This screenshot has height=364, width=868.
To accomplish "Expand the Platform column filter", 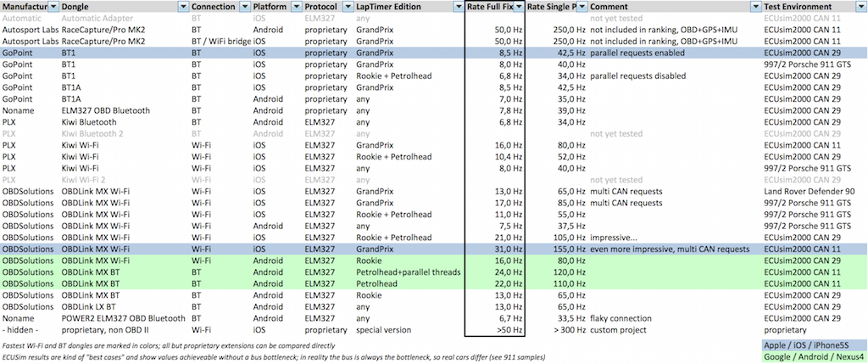I will [x=298, y=7].
